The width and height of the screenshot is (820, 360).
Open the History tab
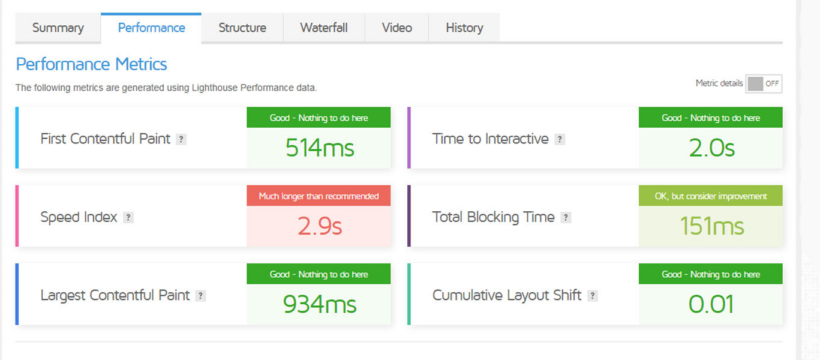(x=464, y=28)
